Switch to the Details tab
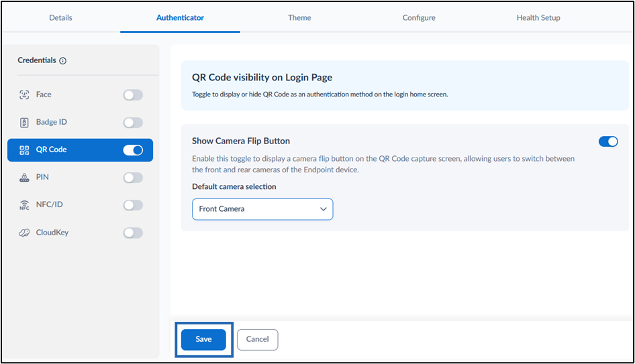Viewport: 635px width, 364px height. click(60, 18)
